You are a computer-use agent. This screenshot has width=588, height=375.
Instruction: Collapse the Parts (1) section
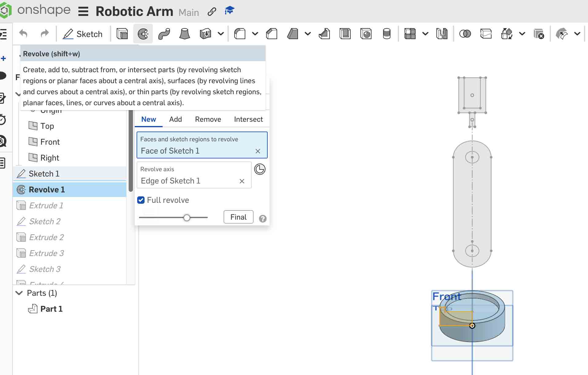tap(19, 293)
